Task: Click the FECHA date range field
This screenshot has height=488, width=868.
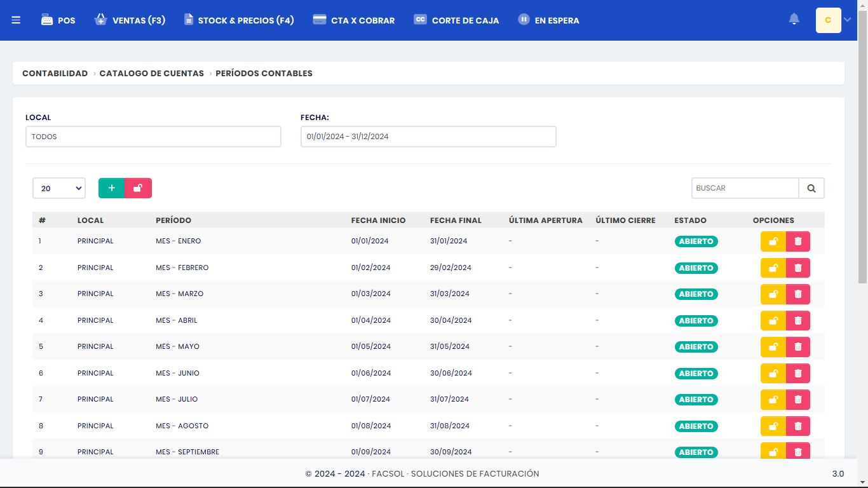Action: click(x=428, y=137)
